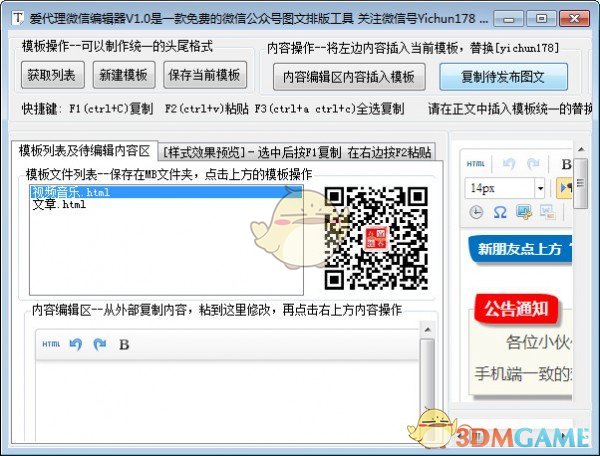The width and height of the screenshot is (600, 456).
Task: Click 手机端一致的 text in template preview
Action: [x=523, y=374]
